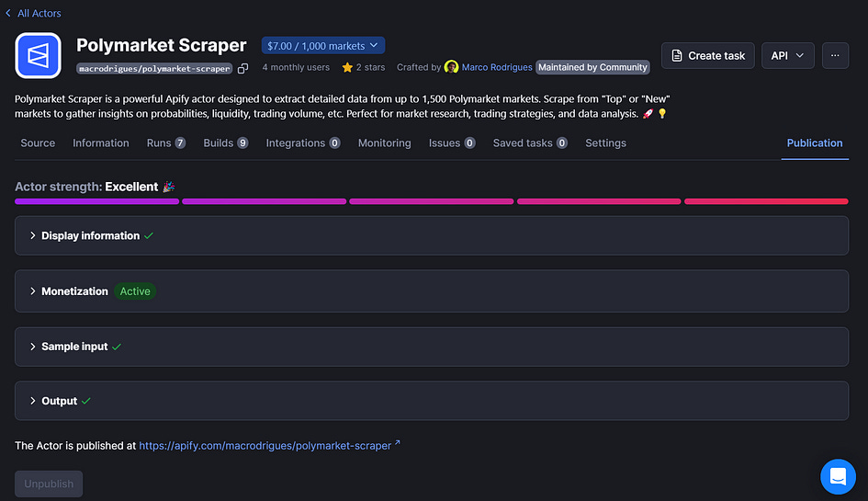Click the 'Actor strength: Excellent' label
868x501 pixels.
(x=86, y=187)
